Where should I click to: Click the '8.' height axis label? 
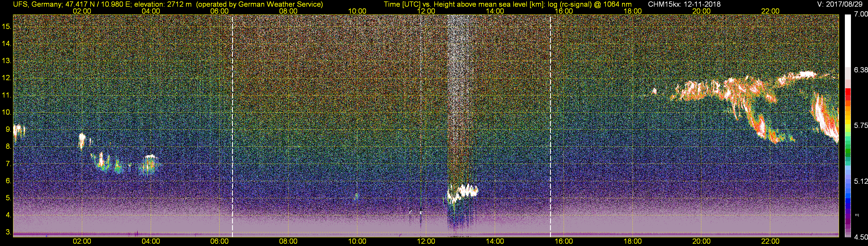8,147
